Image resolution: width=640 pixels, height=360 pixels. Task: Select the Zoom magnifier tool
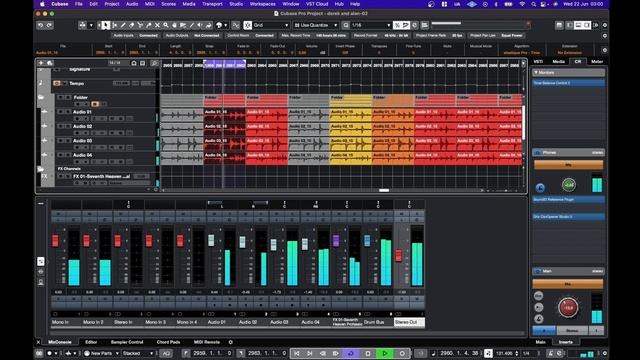(x=166, y=25)
